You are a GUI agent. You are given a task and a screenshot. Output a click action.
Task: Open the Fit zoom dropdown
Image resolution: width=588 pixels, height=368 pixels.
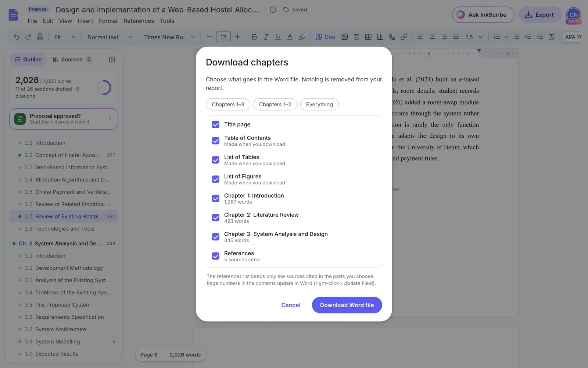65,37
